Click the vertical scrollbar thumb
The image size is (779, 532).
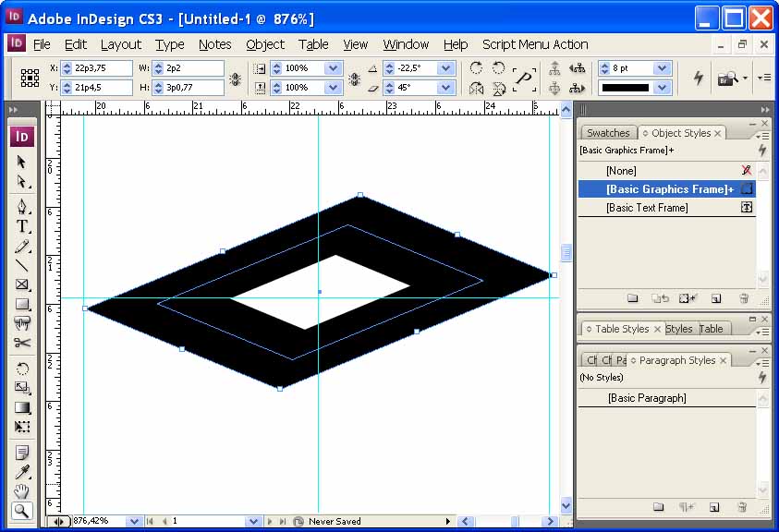(x=566, y=252)
